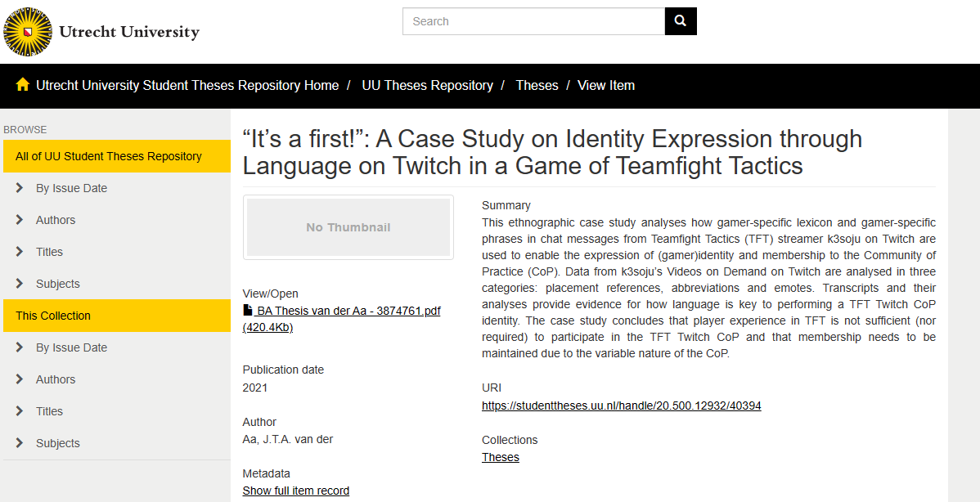
Task: Focus the Search input field
Action: pyautogui.click(x=533, y=21)
